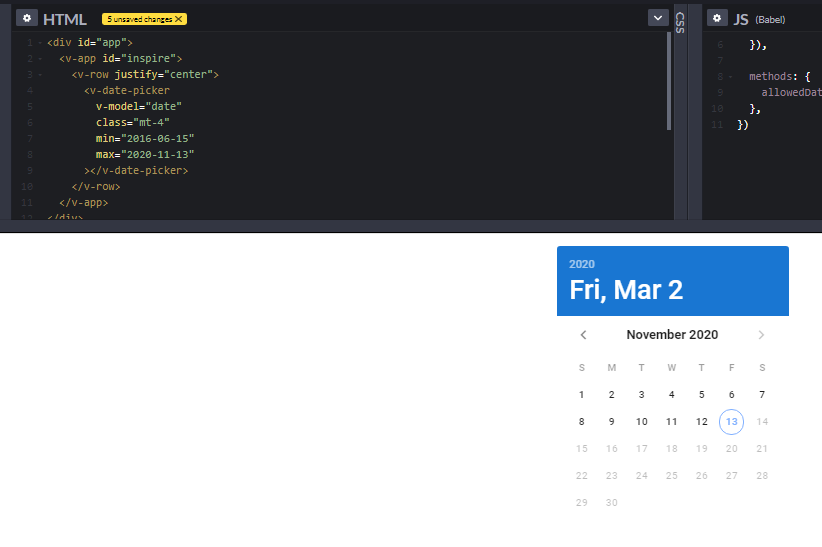Viewport: 822px width, 547px height.
Task: Collapse code fold arrow on HTML line 1
Action: click(40, 42)
